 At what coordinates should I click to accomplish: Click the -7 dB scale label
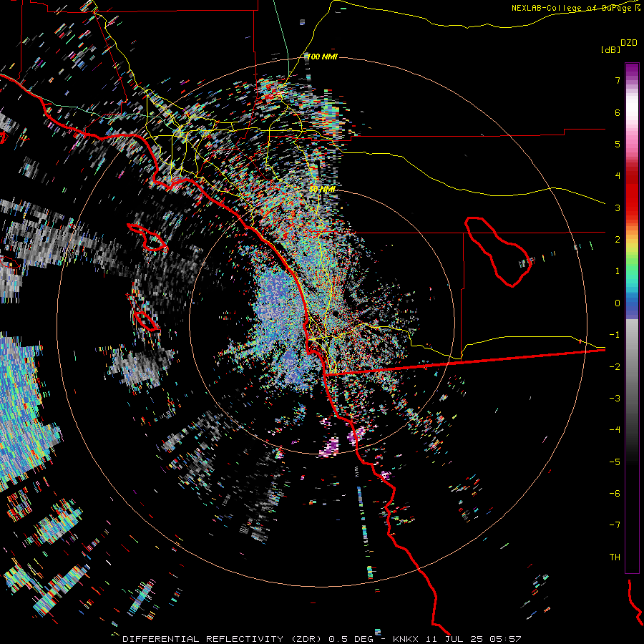tap(615, 525)
